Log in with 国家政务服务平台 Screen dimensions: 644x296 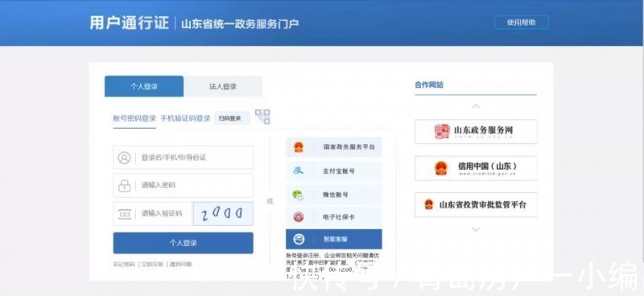pyautogui.click(x=334, y=147)
